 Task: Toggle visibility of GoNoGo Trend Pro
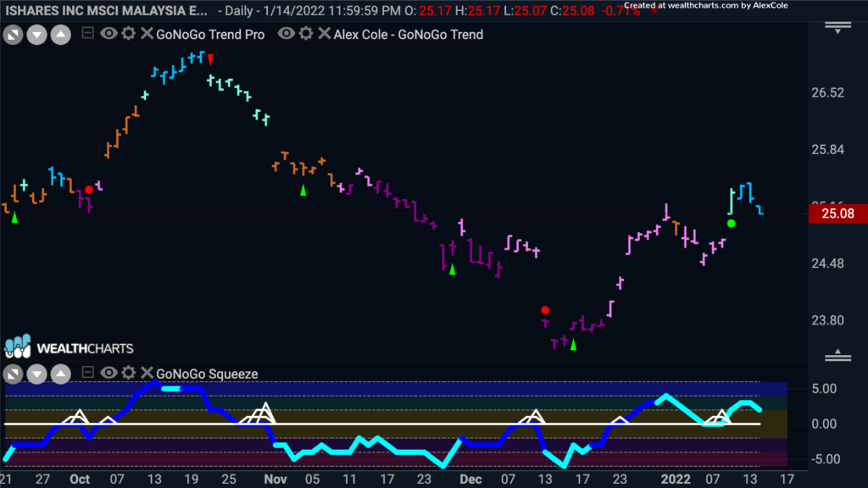(x=108, y=34)
